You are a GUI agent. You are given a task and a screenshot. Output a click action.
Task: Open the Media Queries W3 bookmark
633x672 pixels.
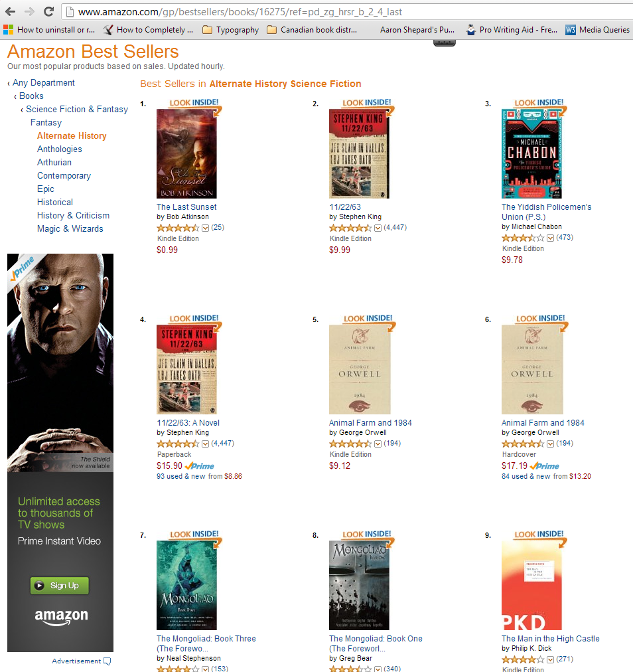pos(597,30)
